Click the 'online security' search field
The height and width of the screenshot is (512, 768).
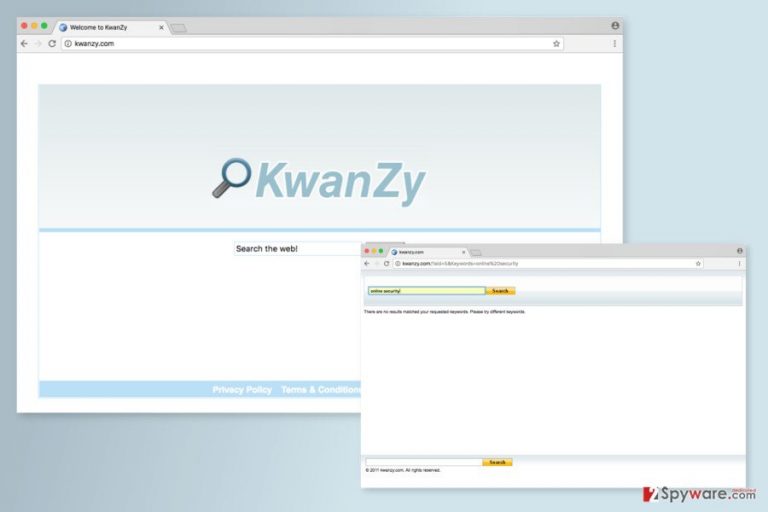(x=426, y=291)
